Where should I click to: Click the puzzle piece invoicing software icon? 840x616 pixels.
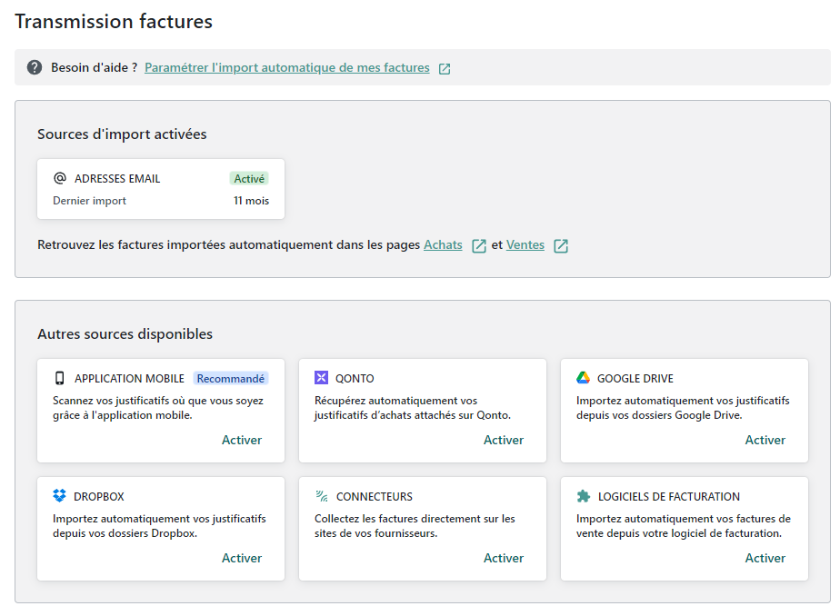pyautogui.click(x=583, y=496)
